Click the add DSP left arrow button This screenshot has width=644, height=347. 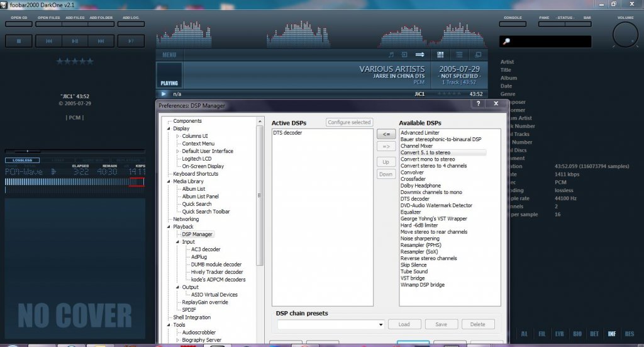click(x=386, y=134)
